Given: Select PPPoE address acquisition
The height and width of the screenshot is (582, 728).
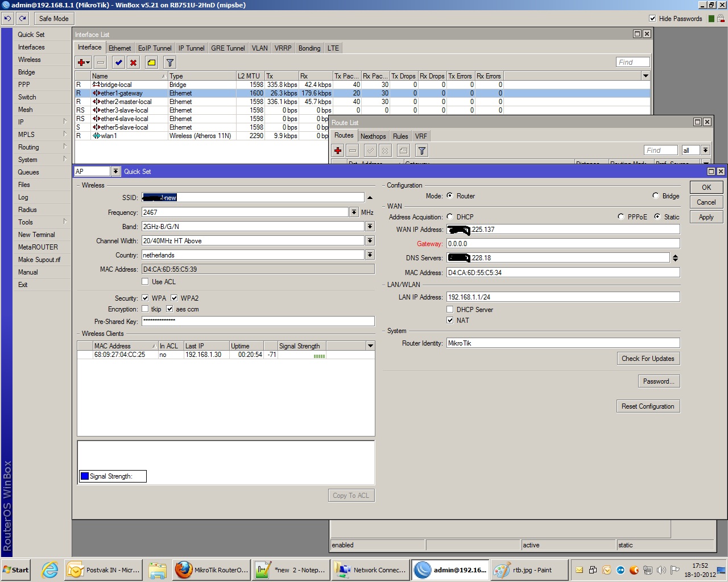Looking at the screenshot, I should pos(621,217).
